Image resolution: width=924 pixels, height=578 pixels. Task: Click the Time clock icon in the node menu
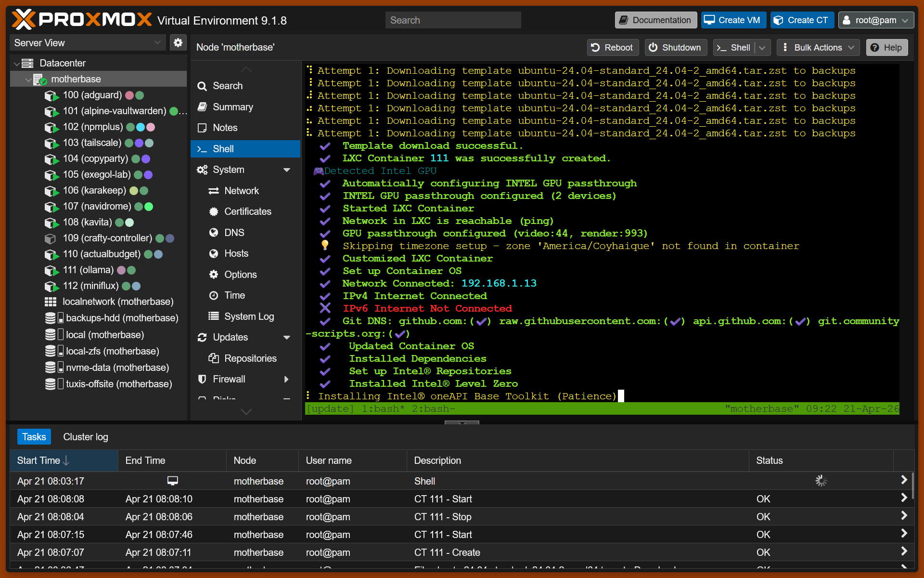point(214,295)
